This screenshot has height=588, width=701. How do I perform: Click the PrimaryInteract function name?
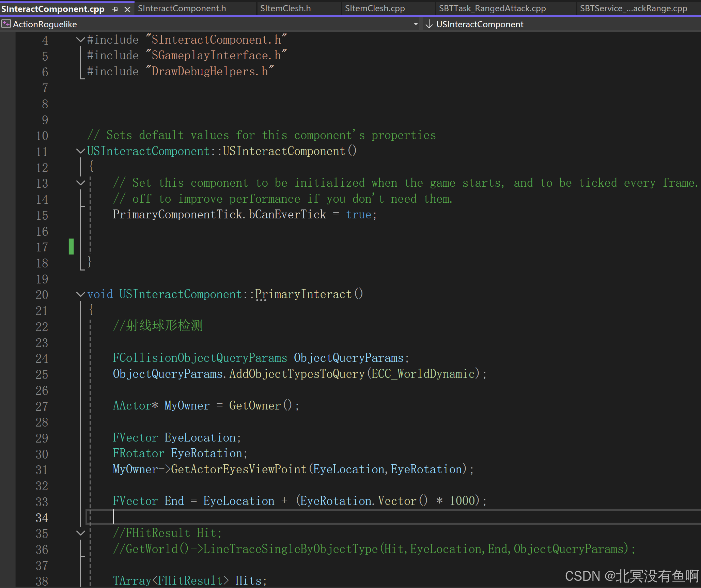point(303,294)
